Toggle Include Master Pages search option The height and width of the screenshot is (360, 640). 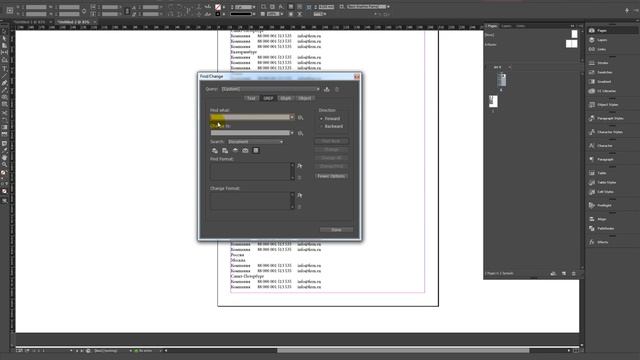(x=245, y=151)
